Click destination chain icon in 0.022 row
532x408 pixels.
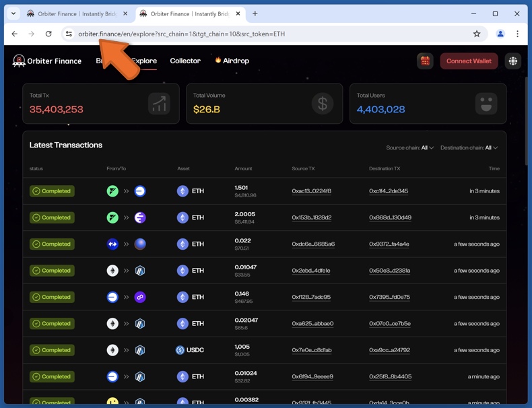pos(140,244)
